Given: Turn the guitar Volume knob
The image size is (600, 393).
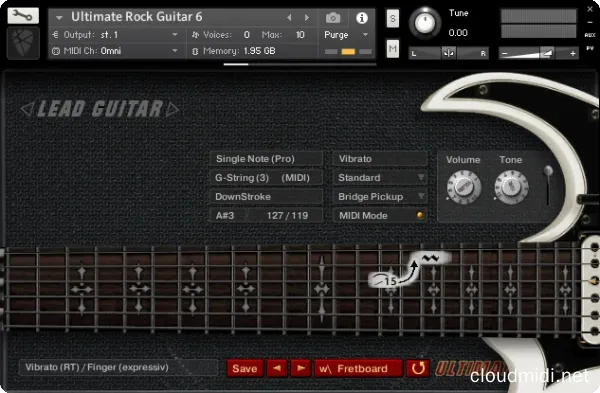Looking at the screenshot, I should (x=463, y=187).
